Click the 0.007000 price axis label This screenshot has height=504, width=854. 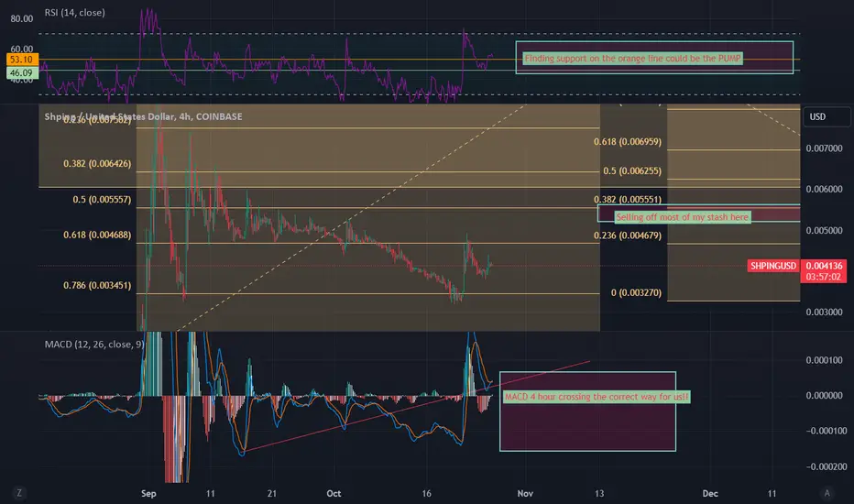click(824, 148)
